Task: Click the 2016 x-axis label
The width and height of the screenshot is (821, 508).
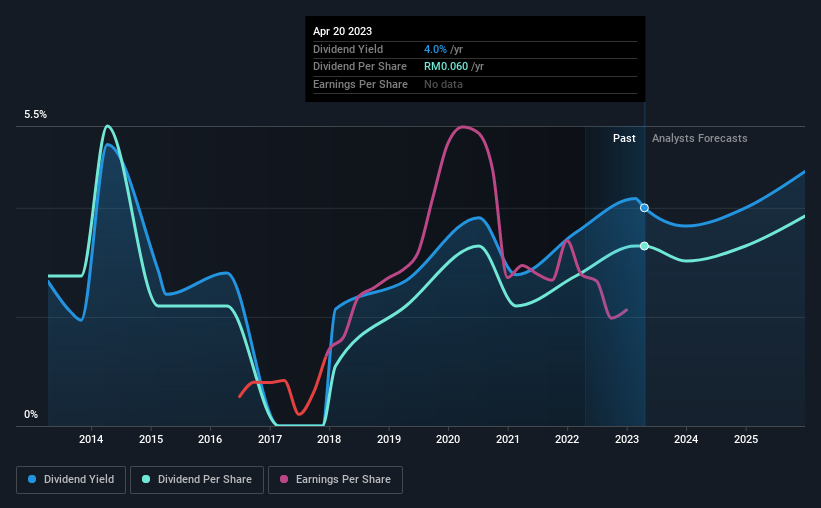Action: [x=210, y=439]
